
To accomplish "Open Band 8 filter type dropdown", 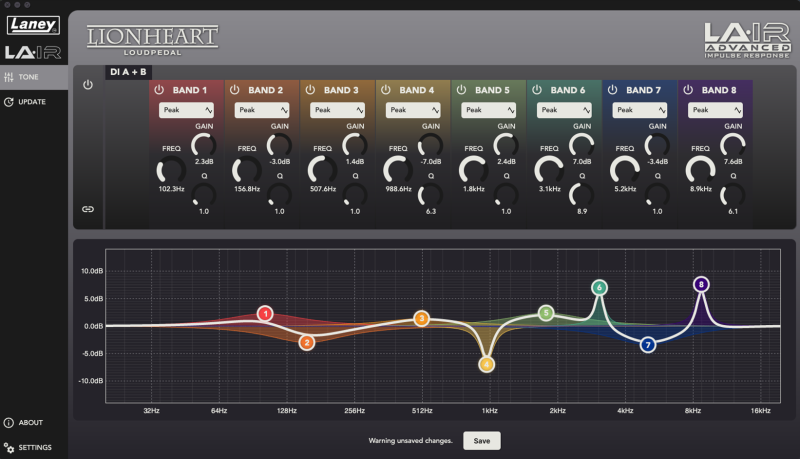I will (x=715, y=110).
